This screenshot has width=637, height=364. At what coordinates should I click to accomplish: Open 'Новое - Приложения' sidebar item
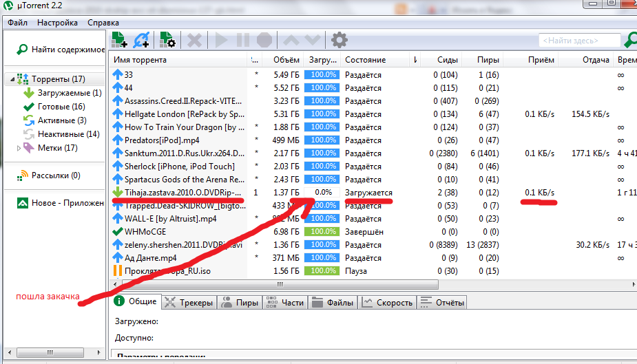click(x=60, y=203)
